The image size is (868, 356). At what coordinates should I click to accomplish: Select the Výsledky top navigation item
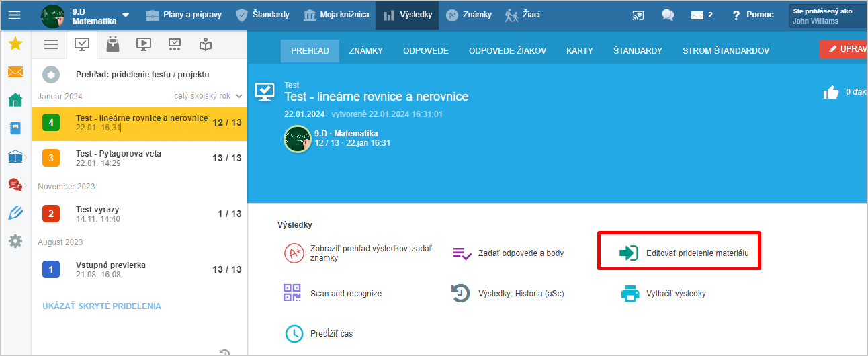coord(407,15)
